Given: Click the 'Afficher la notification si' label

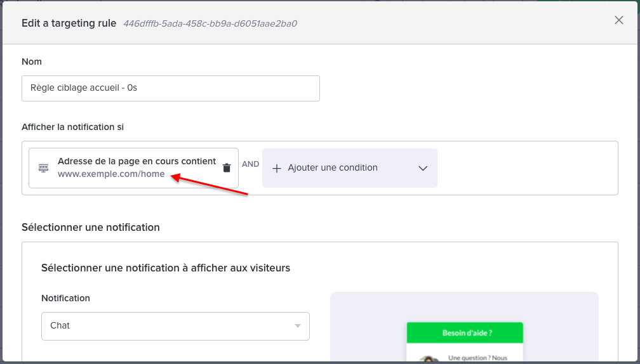Looking at the screenshot, I should tap(72, 127).
